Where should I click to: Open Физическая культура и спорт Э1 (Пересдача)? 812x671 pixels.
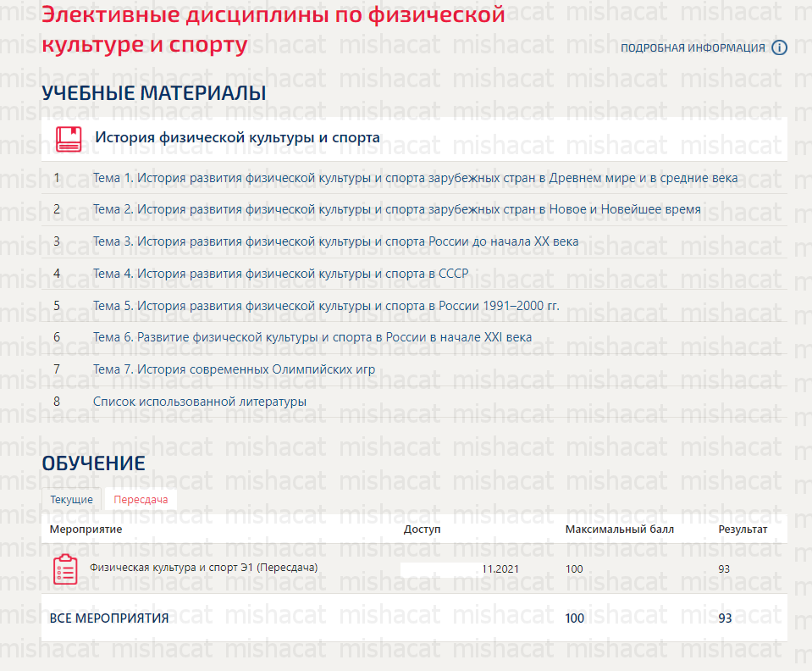203,568
